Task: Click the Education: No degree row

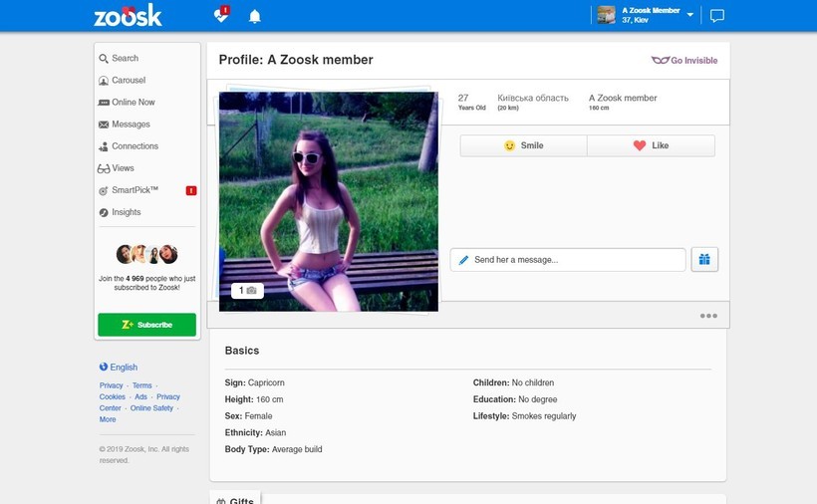Action: pos(515,399)
